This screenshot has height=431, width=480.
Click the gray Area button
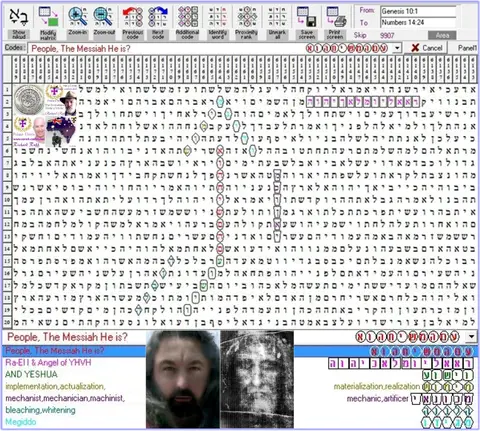(442, 35)
